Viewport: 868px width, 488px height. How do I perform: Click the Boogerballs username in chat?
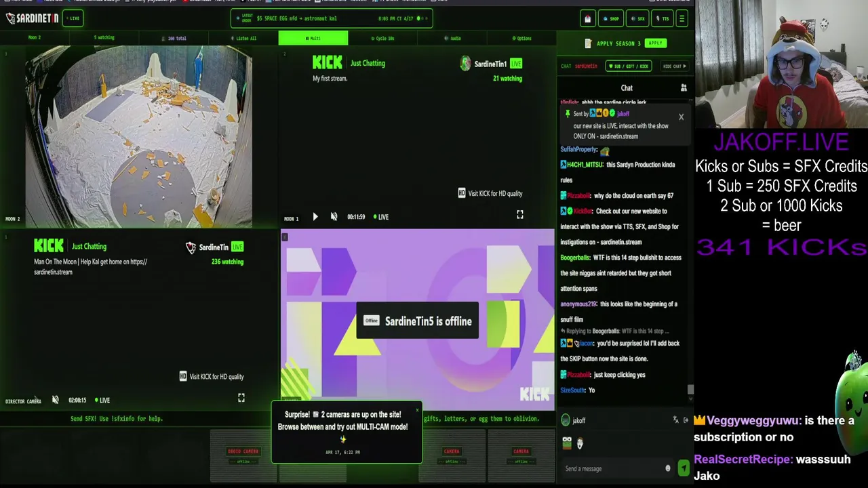click(x=575, y=258)
